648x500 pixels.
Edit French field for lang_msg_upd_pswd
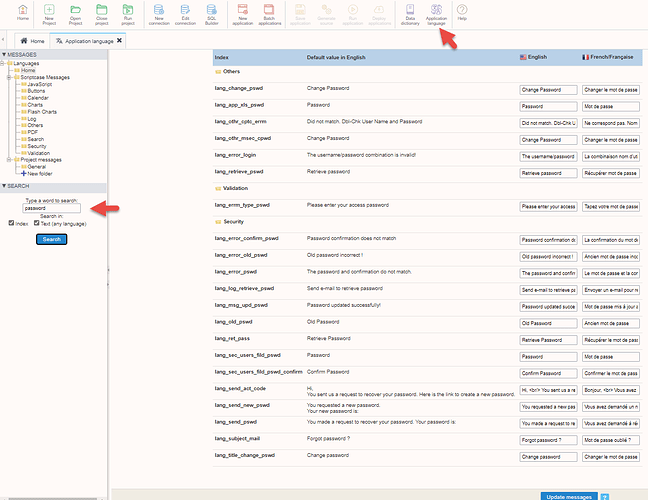pos(611,307)
